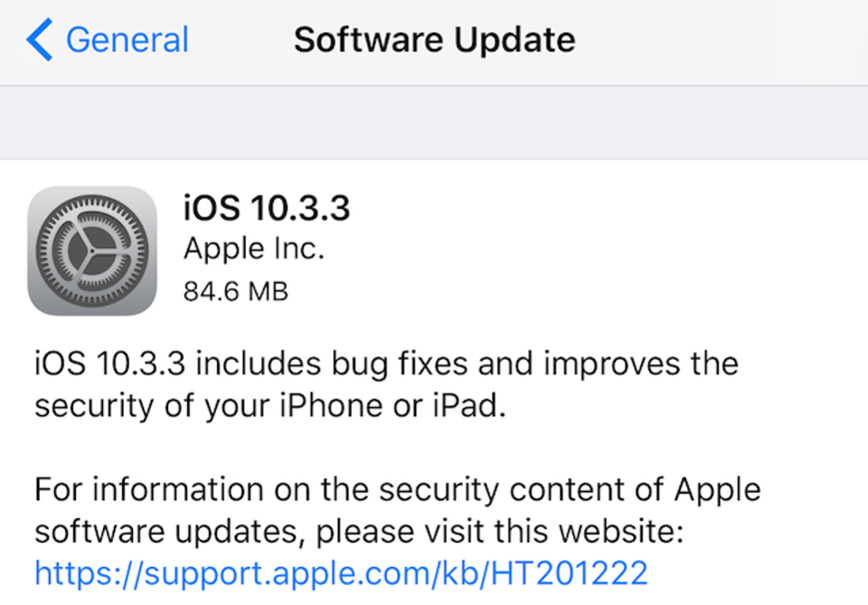This screenshot has height=605, width=868.
Task: Tap the blue back chevron arrow
Action: point(39,42)
